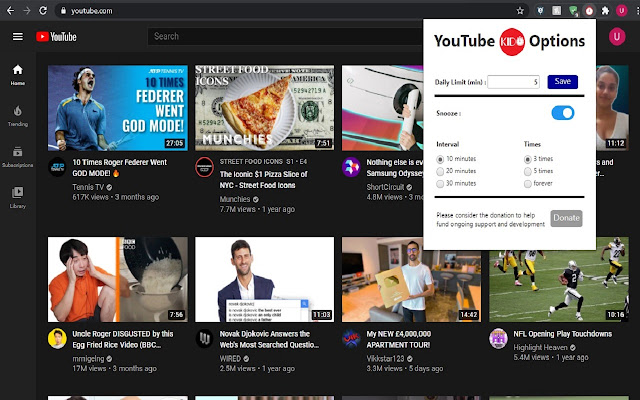Open the Munchies channel avatar
The image size is (640, 400).
[x=204, y=167]
